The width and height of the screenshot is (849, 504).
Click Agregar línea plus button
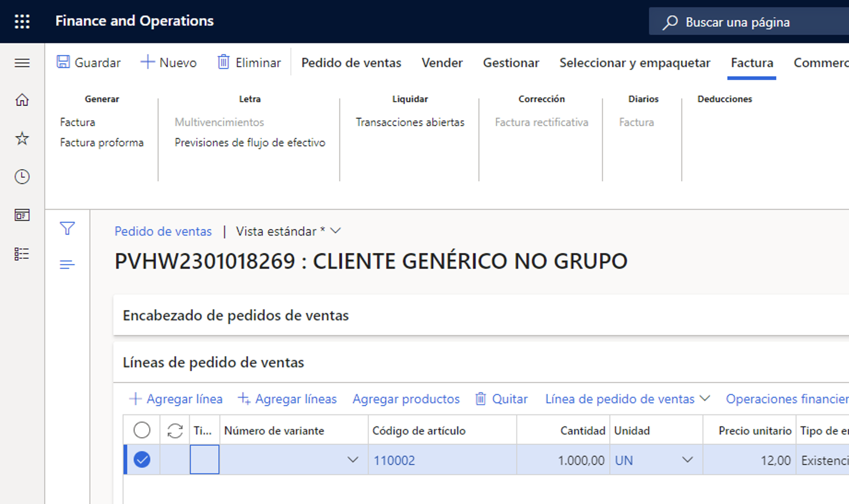click(x=176, y=399)
